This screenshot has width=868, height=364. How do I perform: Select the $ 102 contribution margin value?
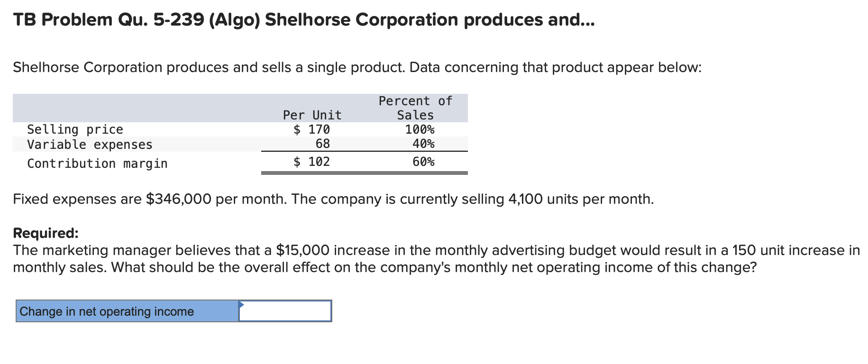pyautogui.click(x=312, y=162)
